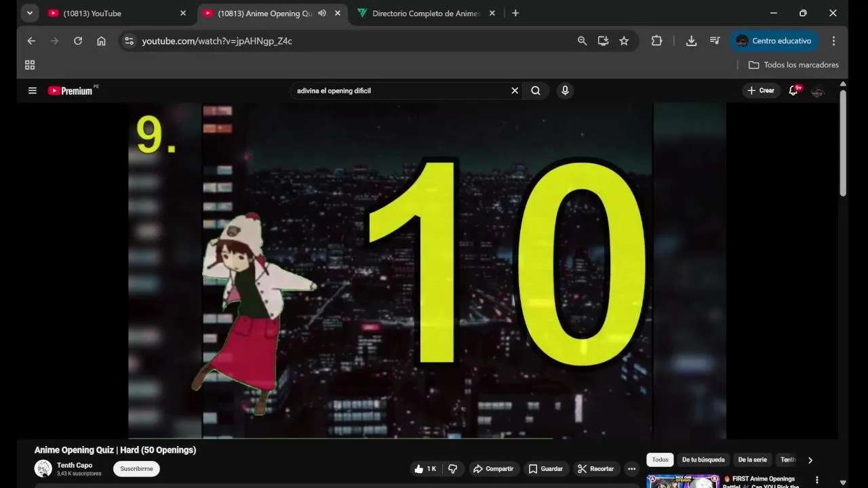Select the Todos filter chip
This screenshot has width=868, height=488.
[x=660, y=460]
